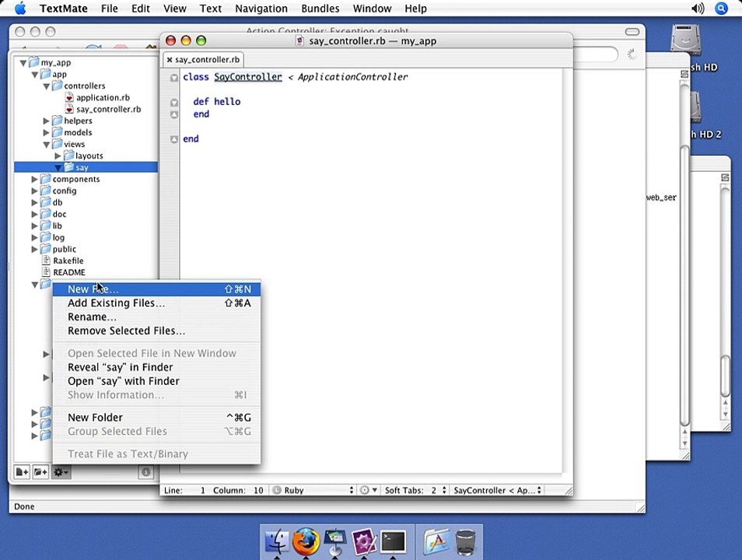Click the document proxy icon in title bar

(x=299, y=40)
